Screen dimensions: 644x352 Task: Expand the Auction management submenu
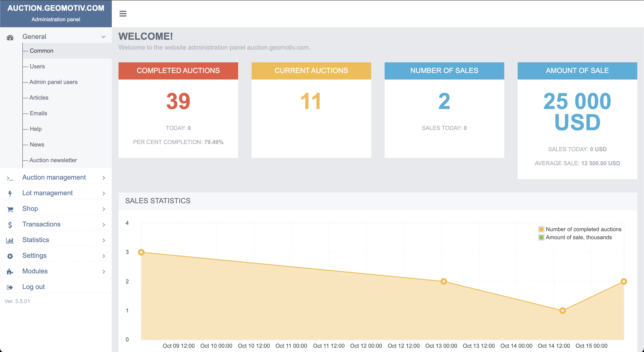[x=104, y=178]
